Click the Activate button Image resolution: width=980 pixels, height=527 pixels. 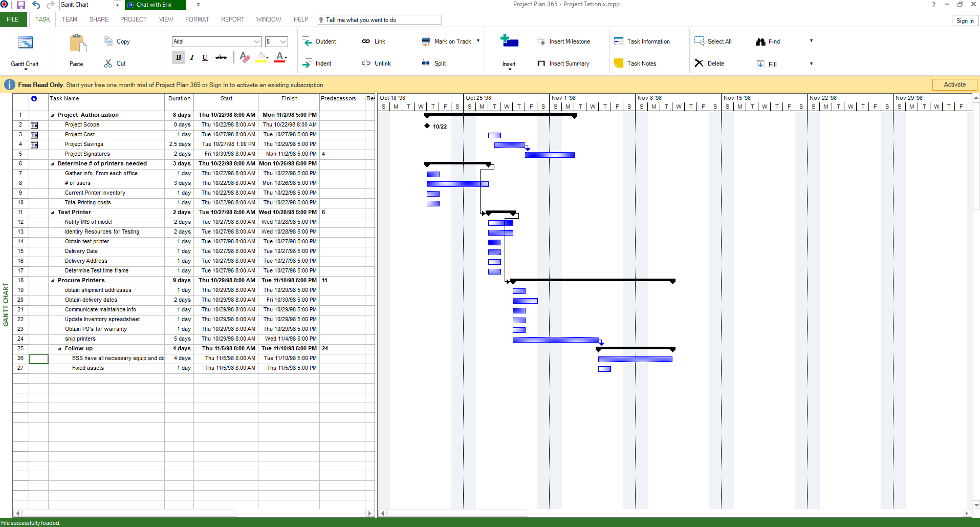[954, 85]
